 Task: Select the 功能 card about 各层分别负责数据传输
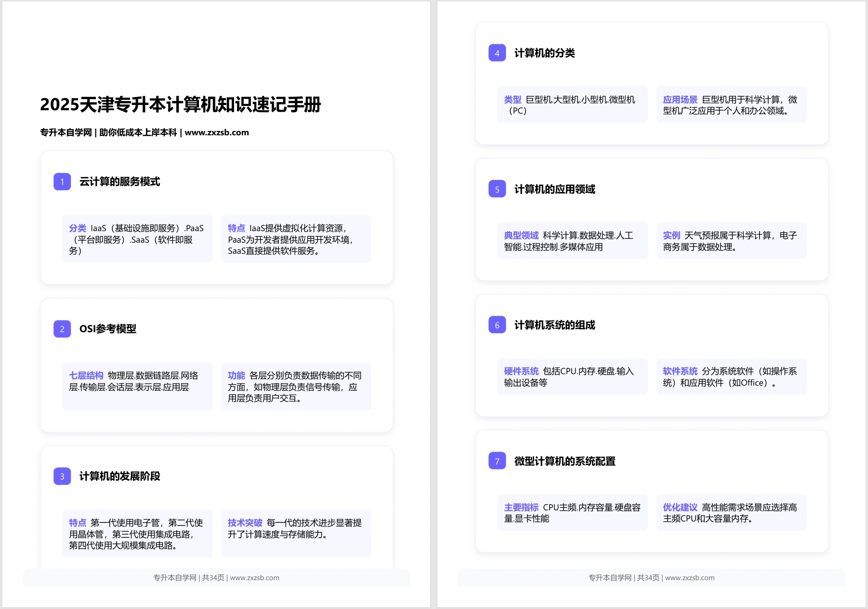click(x=296, y=386)
